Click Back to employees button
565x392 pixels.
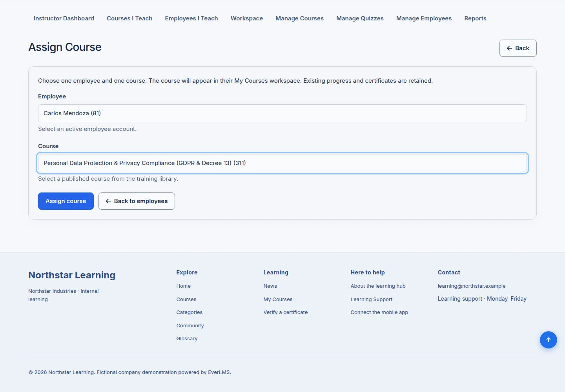point(137,201)
